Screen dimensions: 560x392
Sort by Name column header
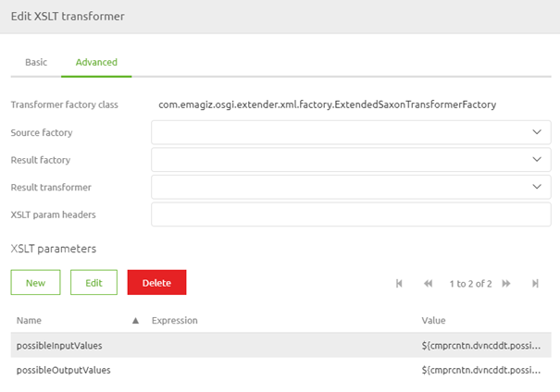pos(29,320)
